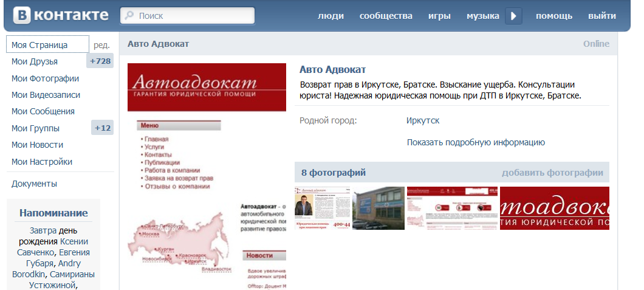Image resolution: width=644 pixels, height=290 pixels.
Task: Open the Автоадвокат profile avatar image
Action: (x=207, y=176)
